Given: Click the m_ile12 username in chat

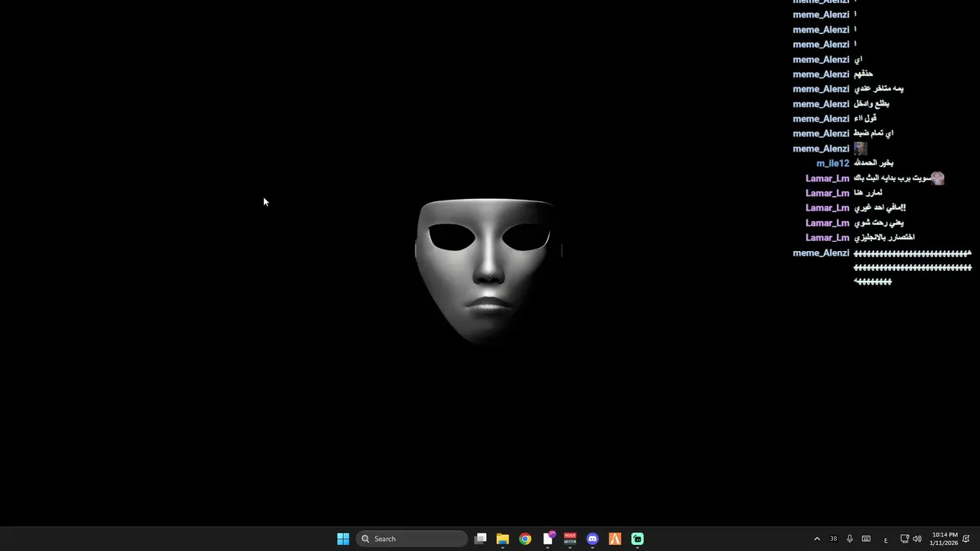Looking at the screenshot, I should 833,163.
